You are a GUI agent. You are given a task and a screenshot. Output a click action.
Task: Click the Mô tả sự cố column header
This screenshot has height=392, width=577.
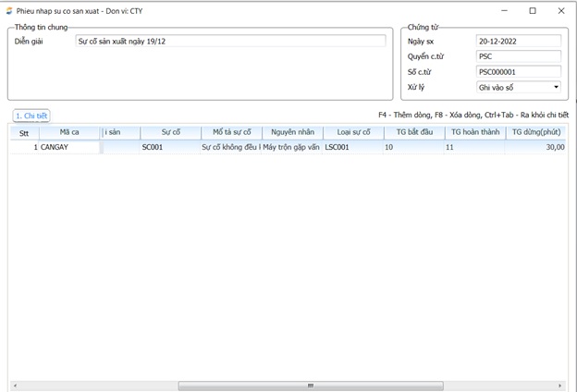(231, 132)
